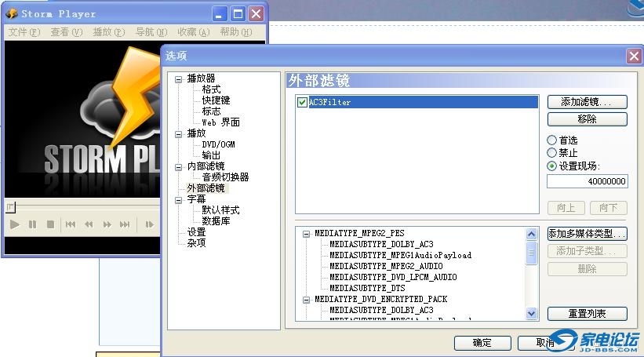This screenshot has height=357, width=644.
Task: Collapse the MEDIATYPE_DVD_ENCRYPTED_PACK node
Action: point(306,300)
